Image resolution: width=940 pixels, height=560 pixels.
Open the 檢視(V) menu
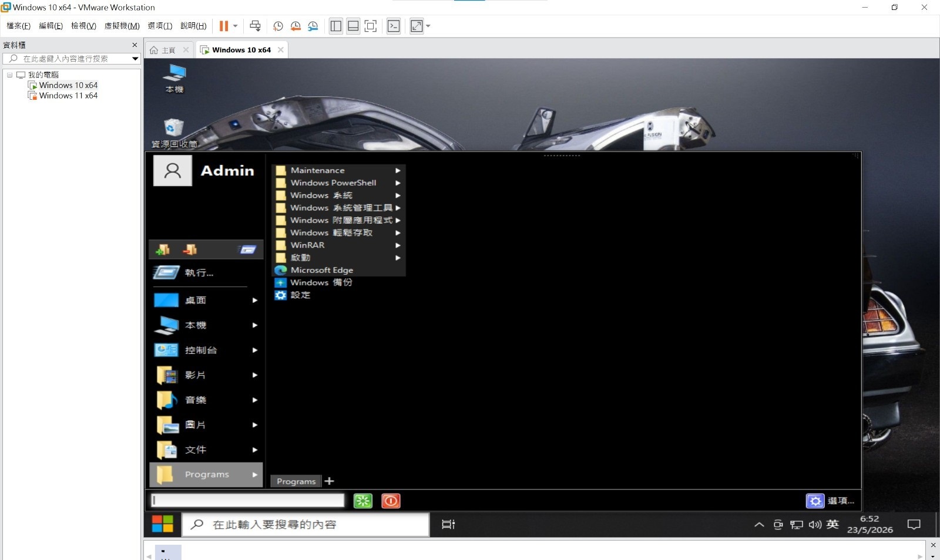83,26
